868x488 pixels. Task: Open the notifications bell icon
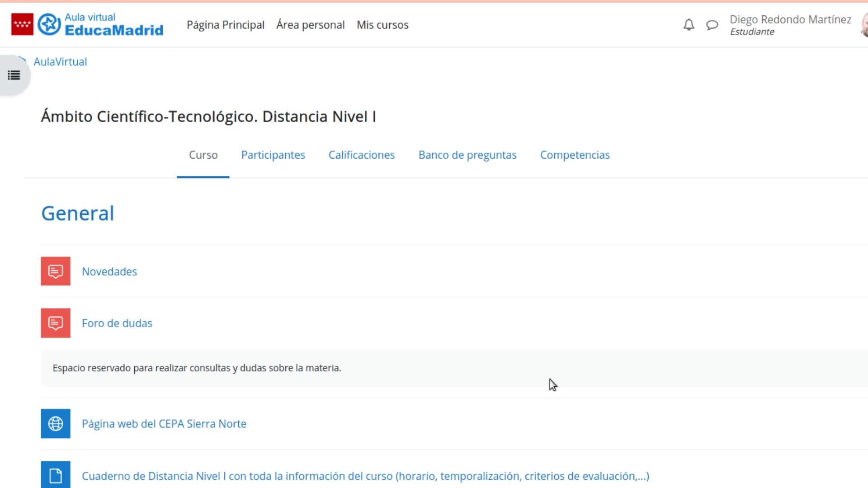[x=689, y=25]
